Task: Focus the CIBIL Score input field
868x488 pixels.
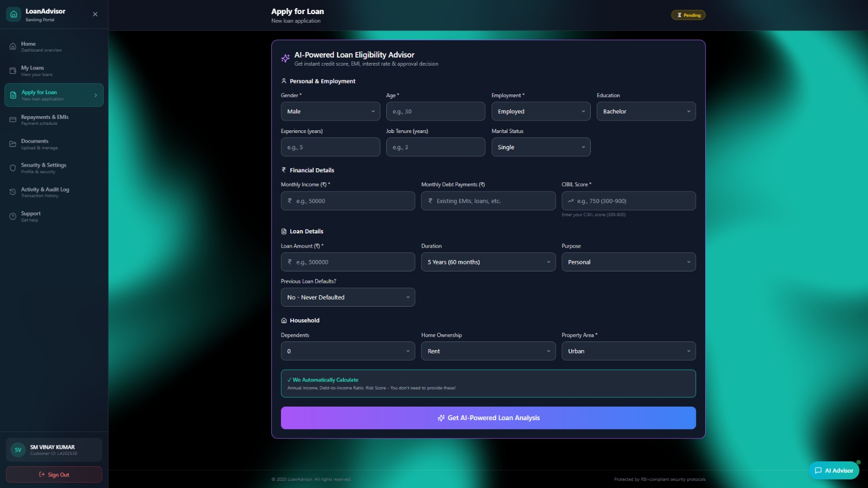Action: coord(629,201)
